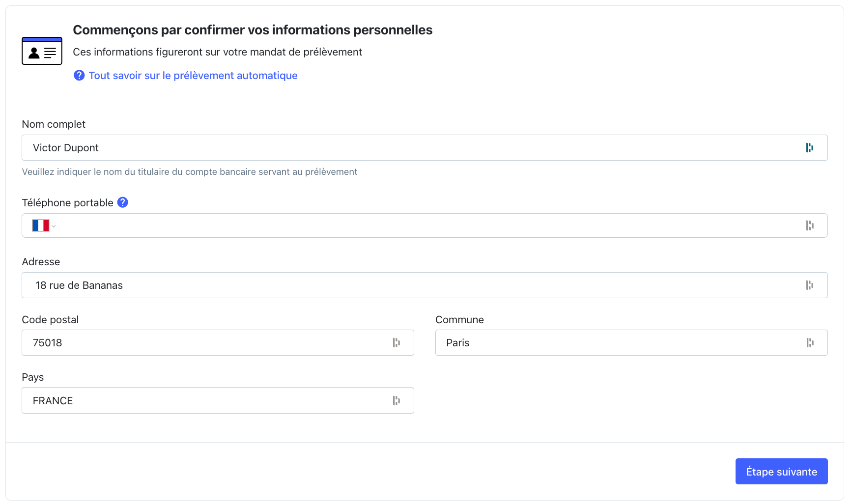The height and width of the screenshot is (504, 852).
Task: Click the question mark icon before the prélèvement link
Action: click(x=79, y=75)
